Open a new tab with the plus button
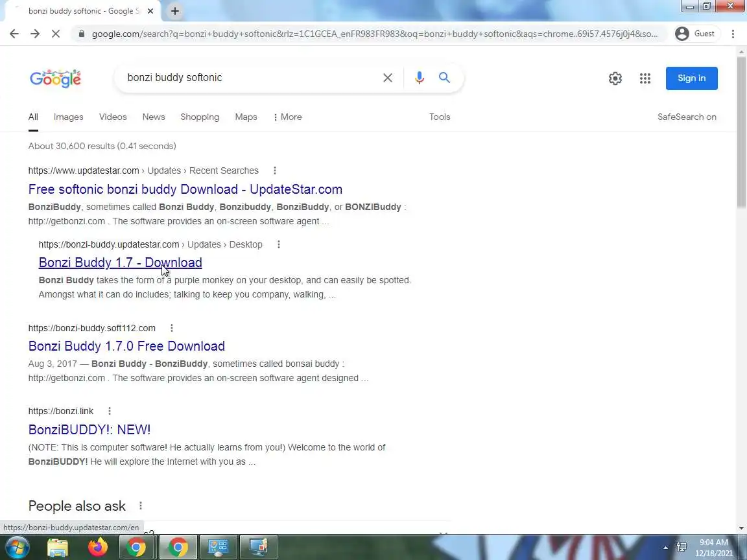The image size is (747, 560). pos(175,11)
